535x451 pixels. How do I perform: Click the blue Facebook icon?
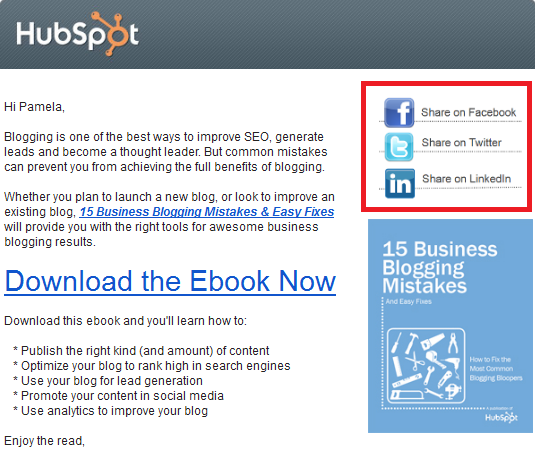tap(399, 113)
